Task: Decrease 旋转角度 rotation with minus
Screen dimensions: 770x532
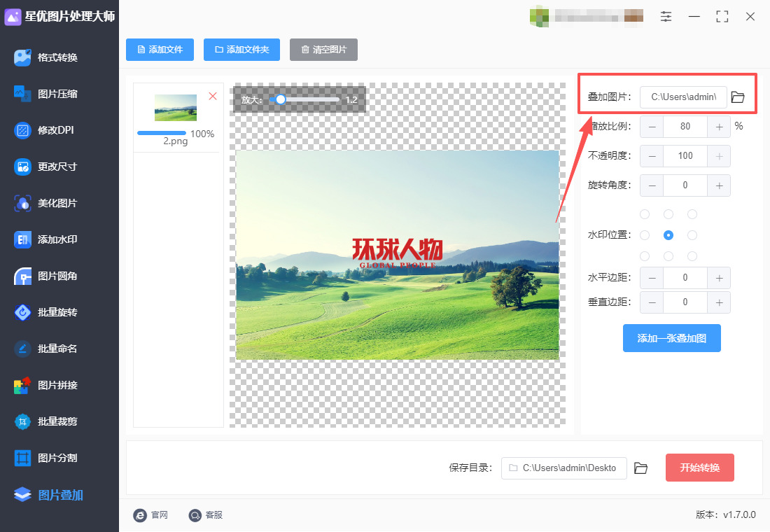Action: [x=652, y=185]
